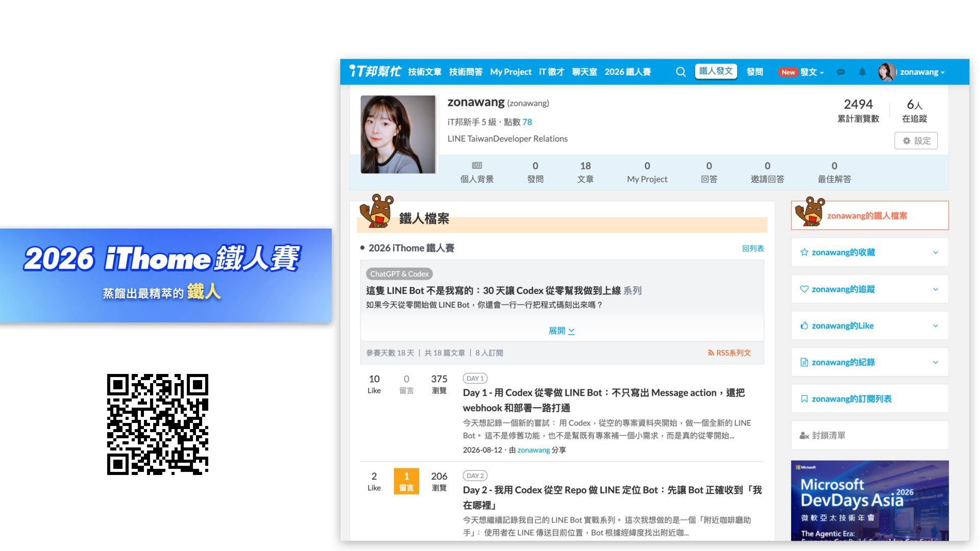
Task: Click the zonawang author link under Day 1
Action: 533,450
